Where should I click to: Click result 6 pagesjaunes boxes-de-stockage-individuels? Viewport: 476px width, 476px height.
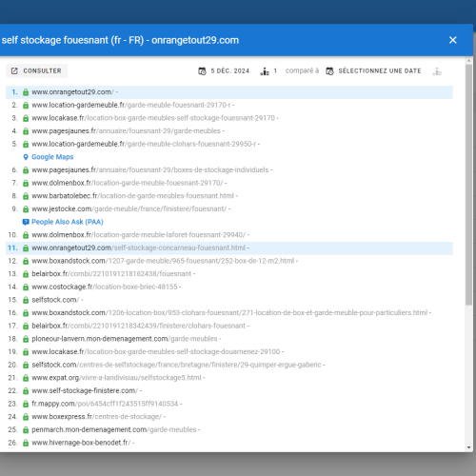coord(150,169)
